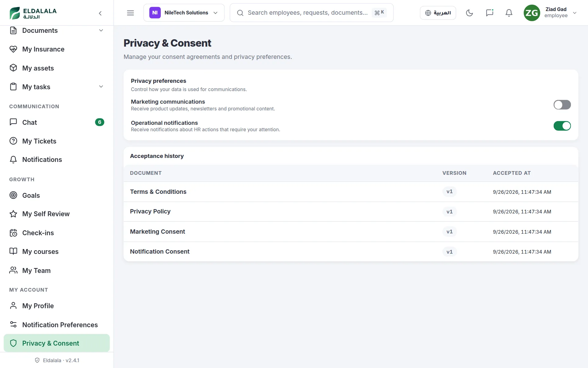The height and width of the screenshot is (368, 588).
Task: Click the Check-ins calendar icon
Action: [13, 233]
